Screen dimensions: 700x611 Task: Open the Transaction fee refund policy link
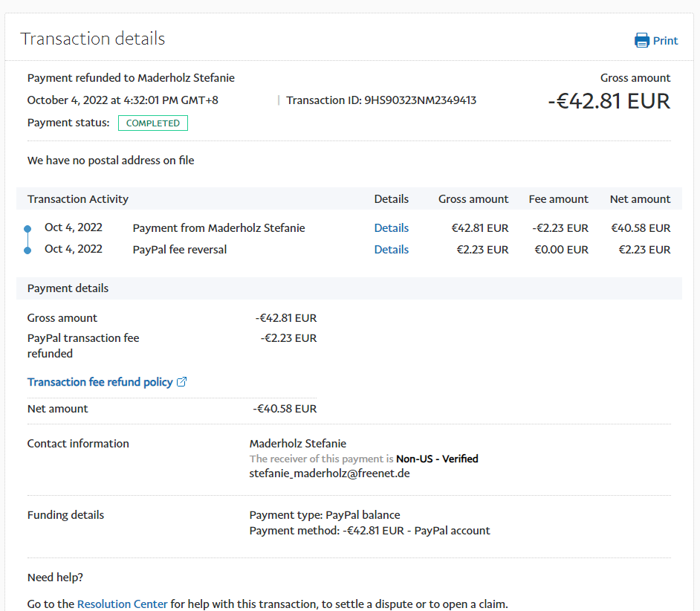point(100,382)
